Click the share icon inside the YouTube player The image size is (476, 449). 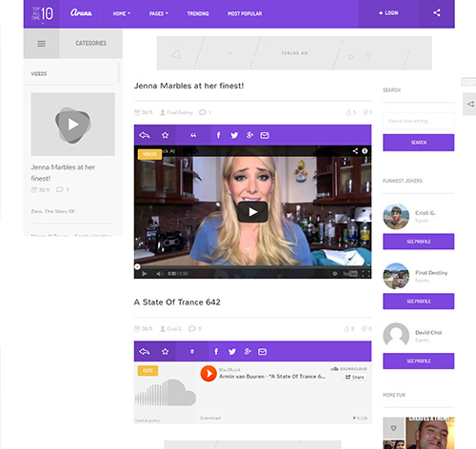click(355, 151)
